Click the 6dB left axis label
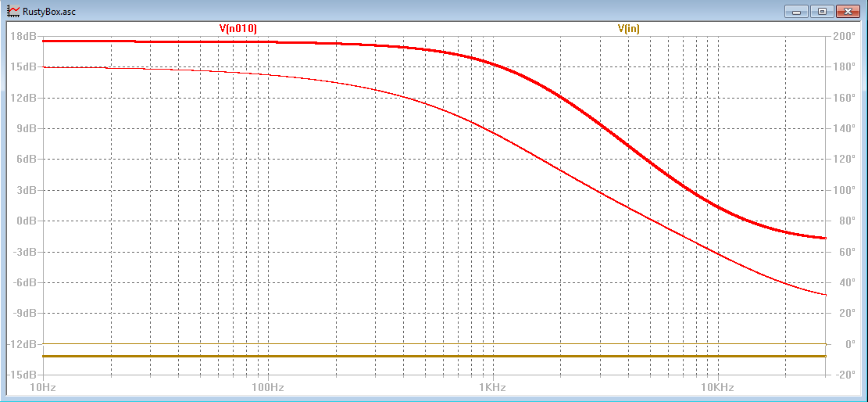The height and width of the screenshot is (402, 868). (x=26, y=160)
